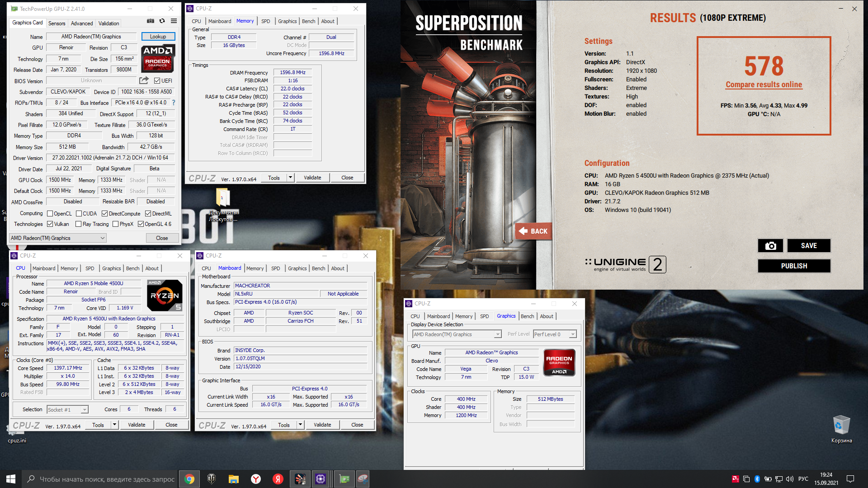Viewport: 868px width, 488px height.
Task: Open the Socket #1 selection dropdown
Action: (x=67, y=410)
